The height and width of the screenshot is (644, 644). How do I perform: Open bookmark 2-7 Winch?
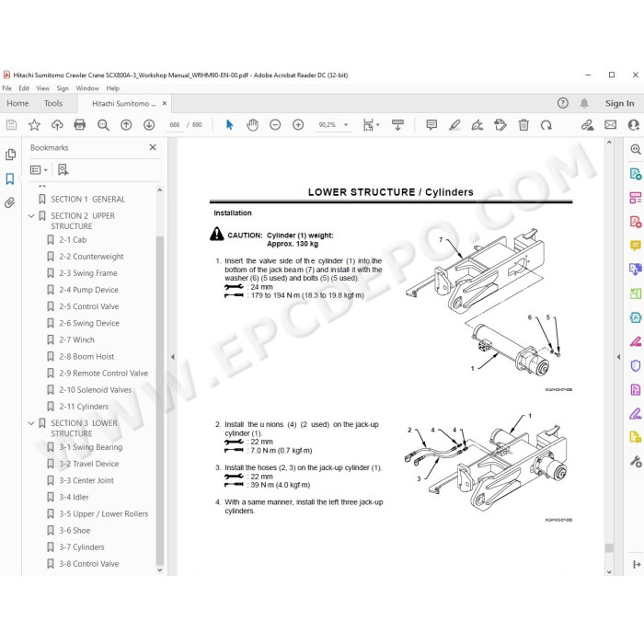coord(76,339)
